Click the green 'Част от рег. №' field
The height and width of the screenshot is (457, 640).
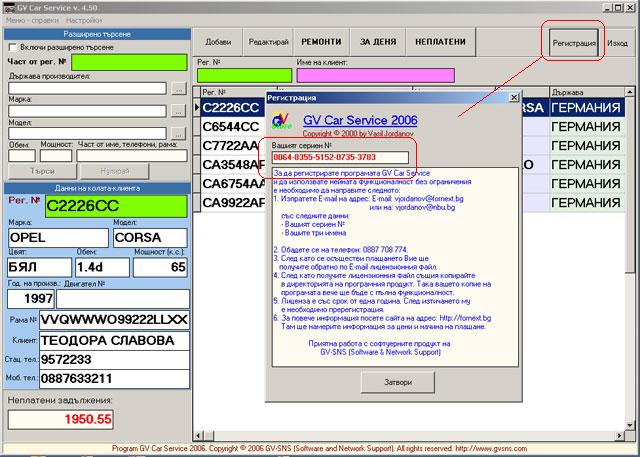[x=129, y=62]
